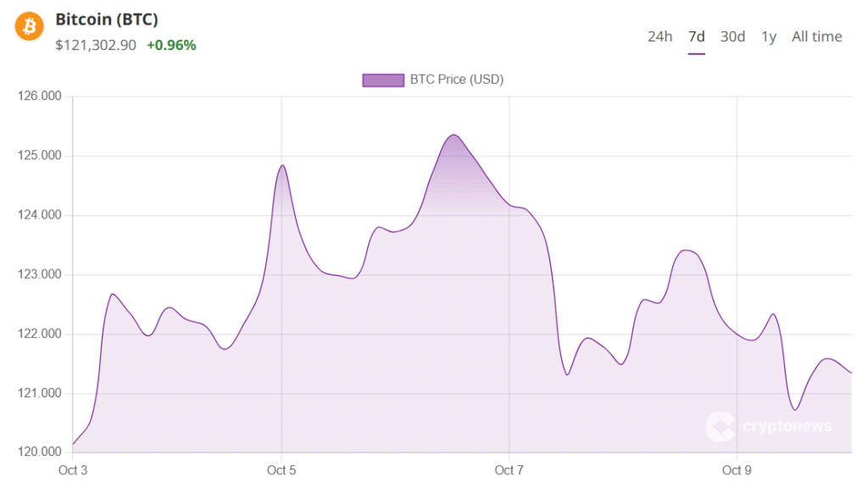
Task: Click the 123.000 y-axis label
Action: 40,274
